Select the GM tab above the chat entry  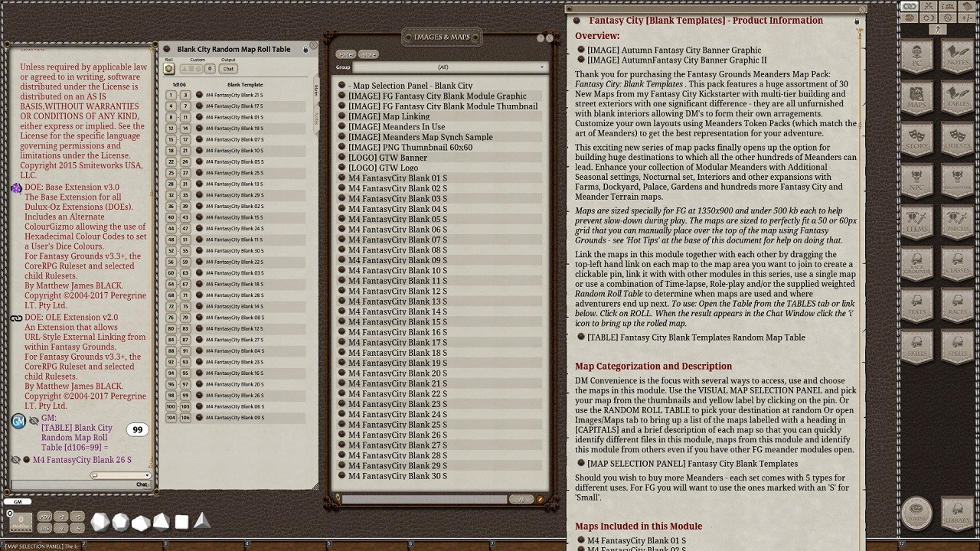click(17, 502)
